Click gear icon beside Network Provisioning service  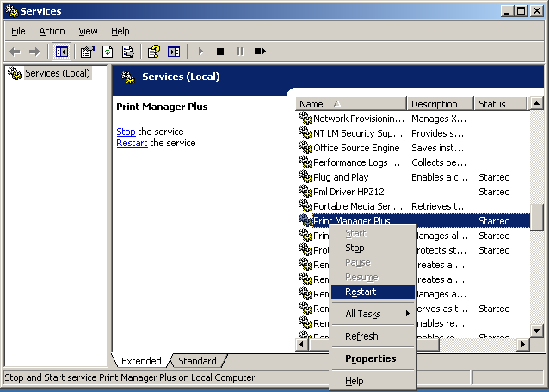[305, 118]
